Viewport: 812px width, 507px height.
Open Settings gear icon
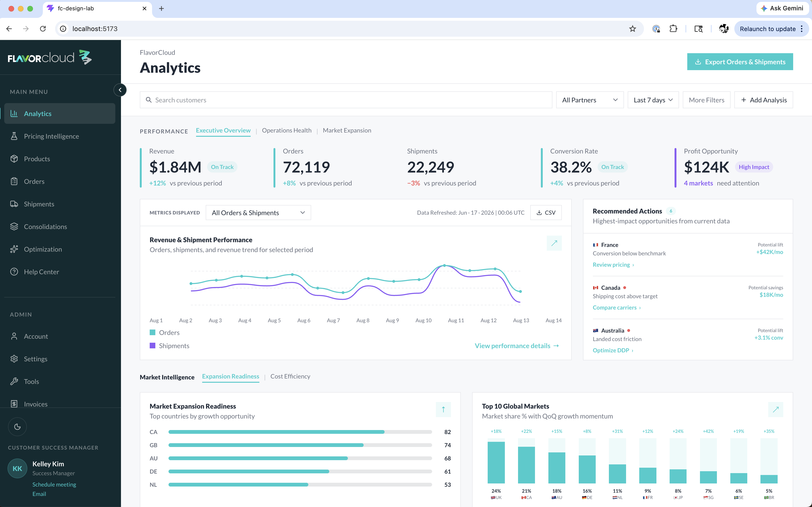pos(14,359)
